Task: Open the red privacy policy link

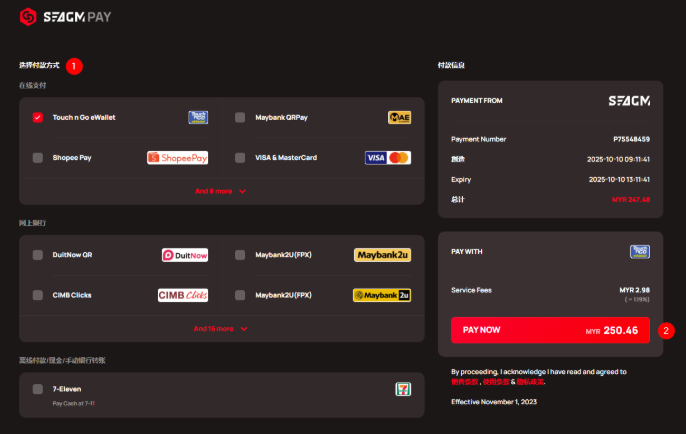Action: pos(530,382)
